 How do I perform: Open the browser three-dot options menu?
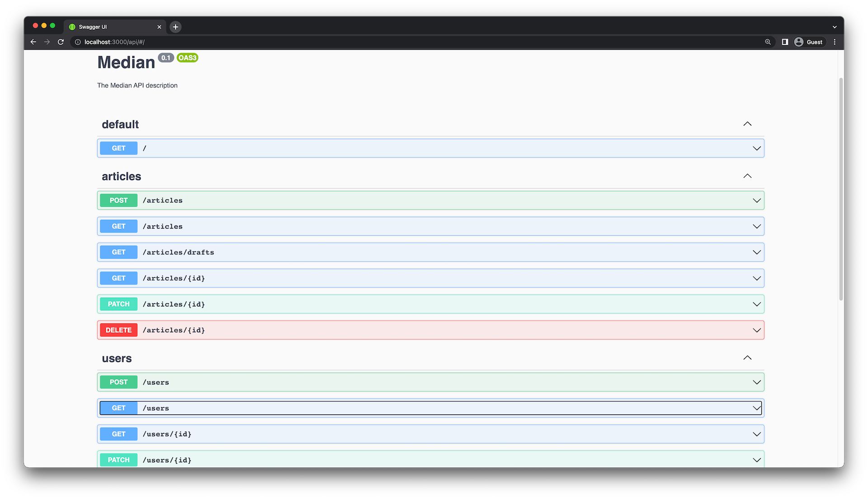[x=835, y=42]
